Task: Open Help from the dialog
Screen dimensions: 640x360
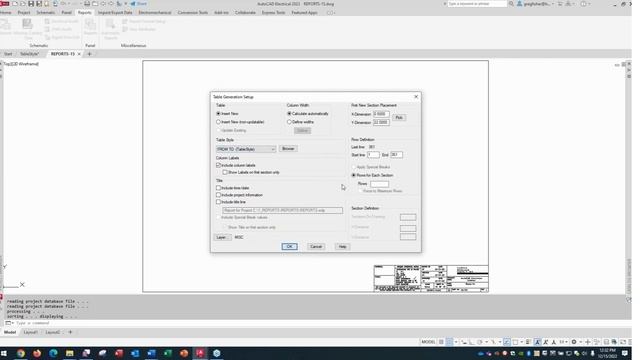Action: pyautogui.click(x=342, y=247)
